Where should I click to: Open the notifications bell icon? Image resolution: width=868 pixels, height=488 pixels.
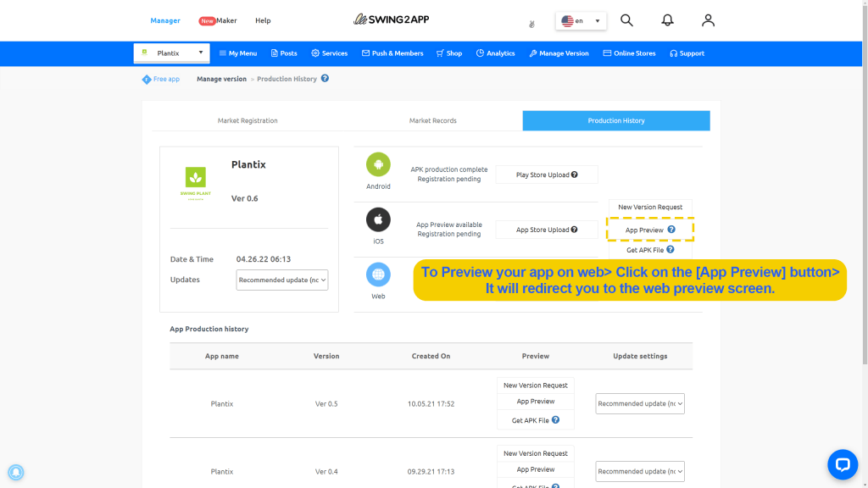pyautogui.click(x=668, y=20)
